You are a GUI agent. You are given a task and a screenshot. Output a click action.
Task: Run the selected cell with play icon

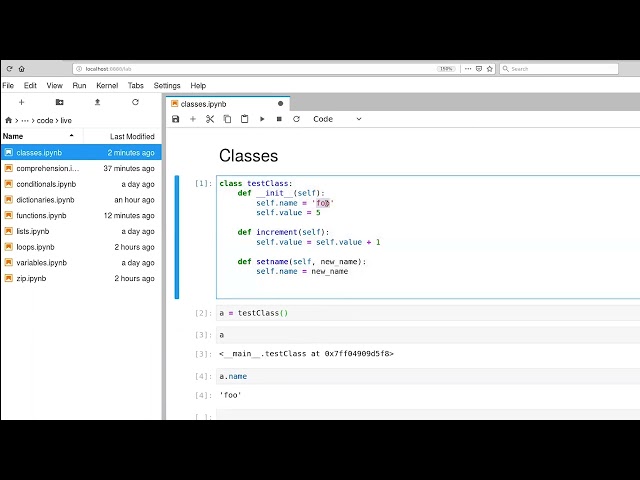tap(262, 119)
